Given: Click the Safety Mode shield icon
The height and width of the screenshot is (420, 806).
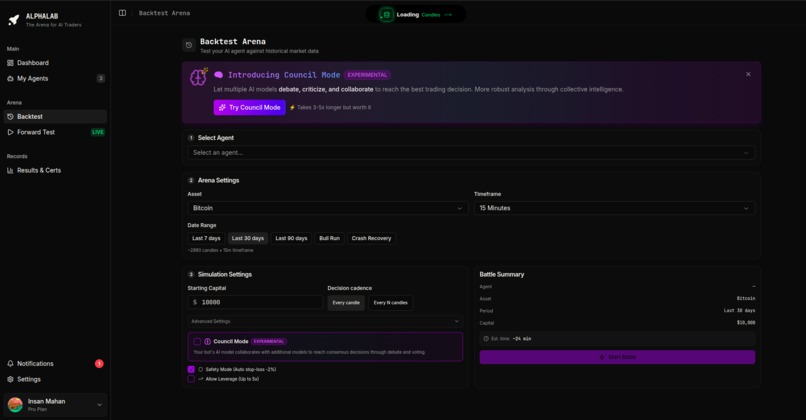Looking at the screenshot, I should click(200, 369).
